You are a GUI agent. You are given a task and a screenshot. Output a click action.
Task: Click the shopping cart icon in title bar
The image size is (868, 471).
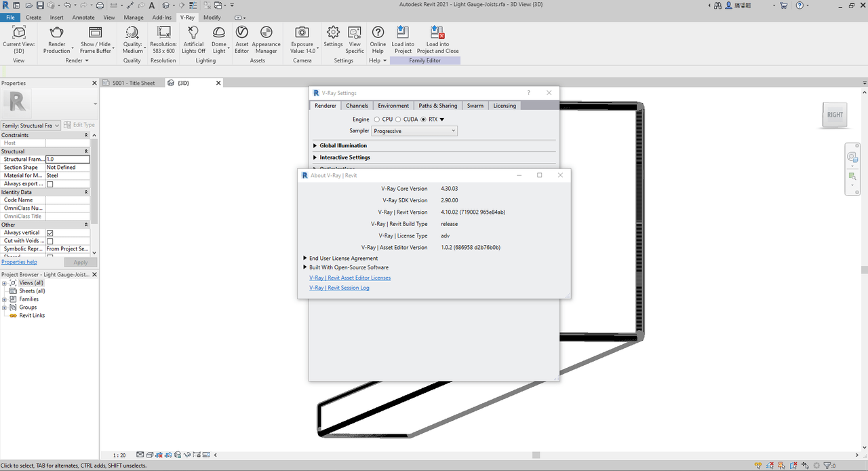coord(784,5)
